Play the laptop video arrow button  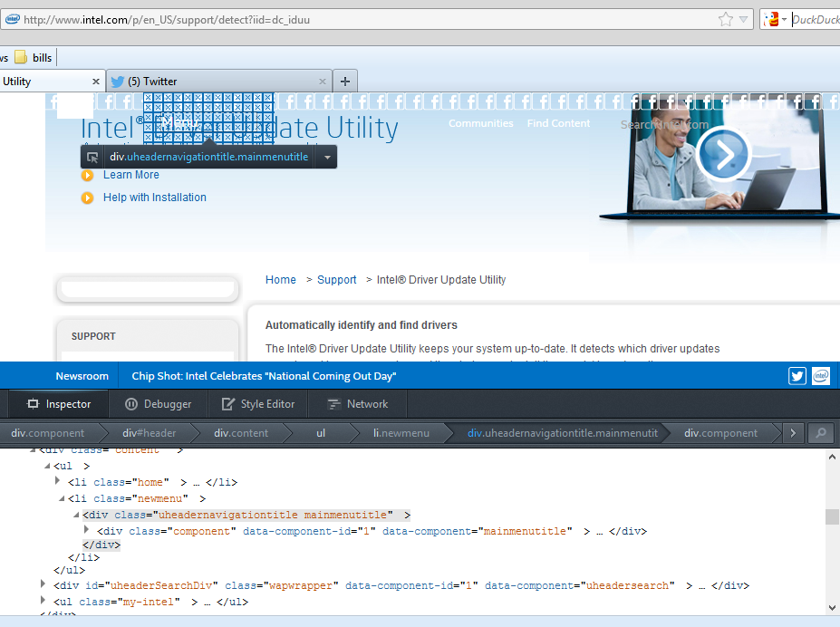(x=724, y=155)
